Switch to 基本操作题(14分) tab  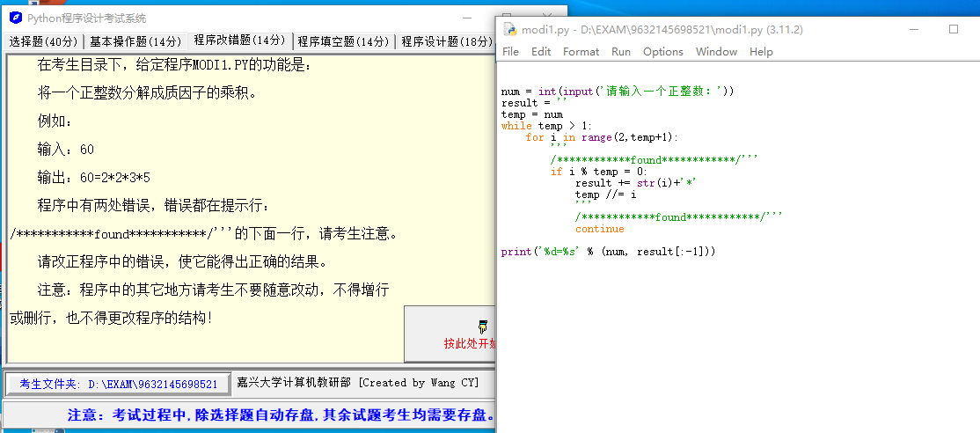click(135, 42)
